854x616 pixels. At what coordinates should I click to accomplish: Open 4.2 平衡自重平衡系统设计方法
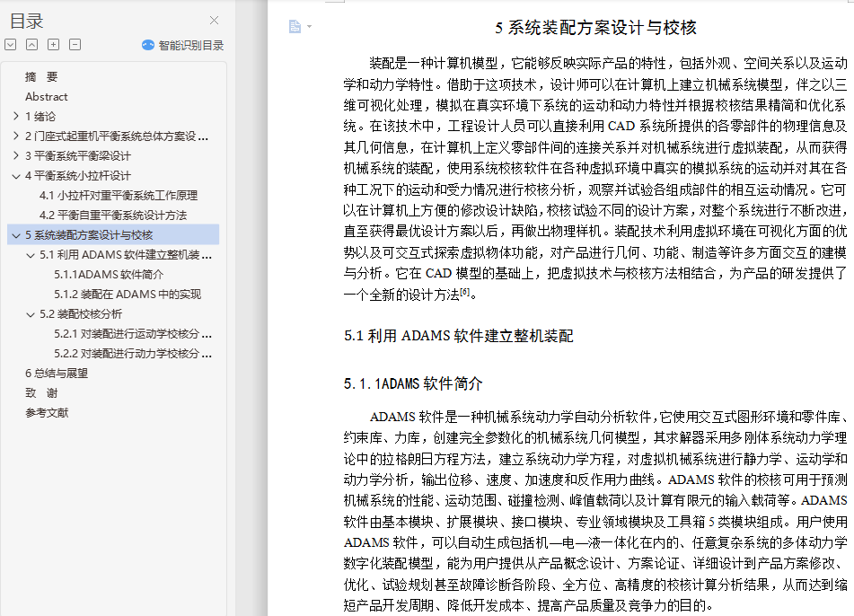[x=113, y=216]
